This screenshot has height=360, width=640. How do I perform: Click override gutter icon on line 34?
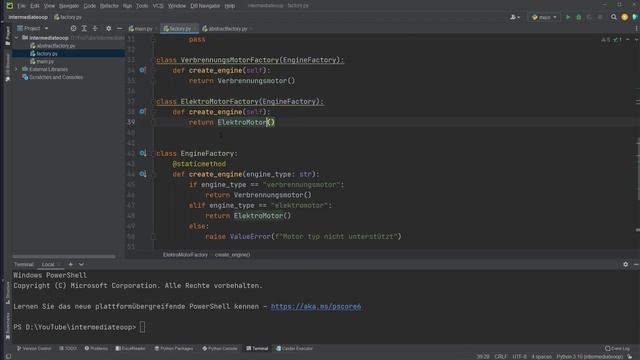[142, 70]
